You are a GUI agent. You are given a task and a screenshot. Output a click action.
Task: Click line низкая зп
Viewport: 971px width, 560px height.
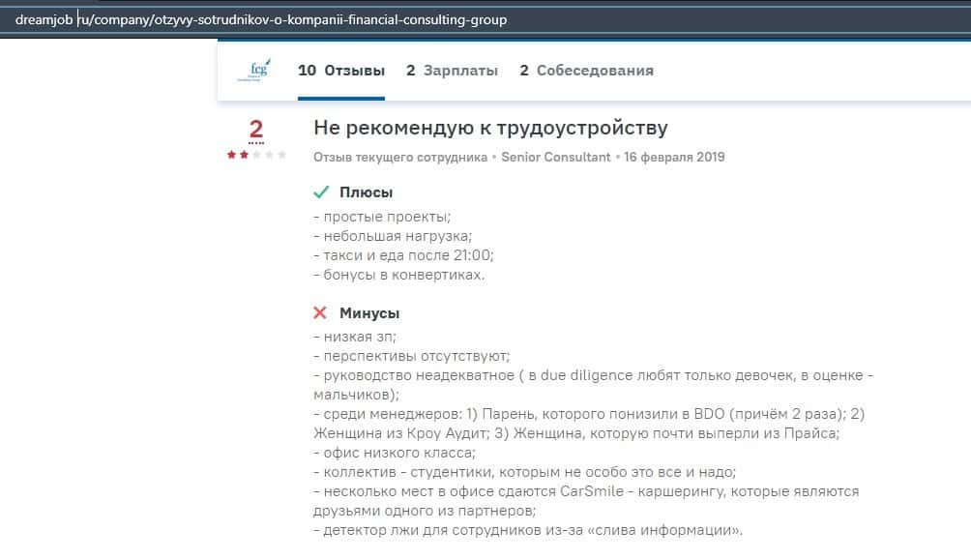355,337
